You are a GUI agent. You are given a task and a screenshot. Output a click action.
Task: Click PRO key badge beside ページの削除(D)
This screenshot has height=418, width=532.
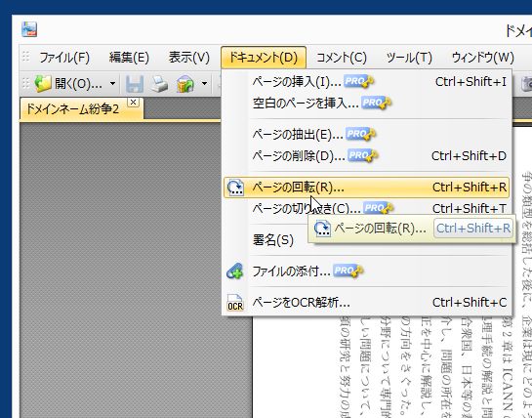pos(363,156)
